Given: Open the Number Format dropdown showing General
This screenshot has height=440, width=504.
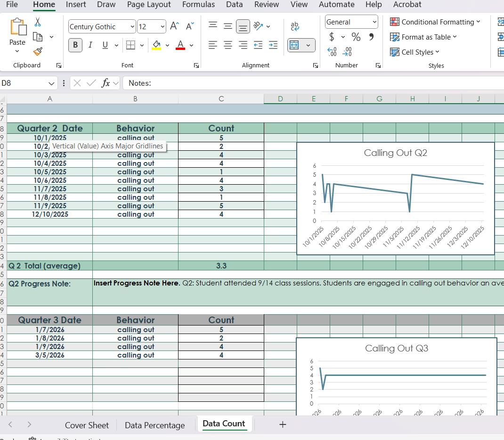Looking at the screenshot, I should click(x=351, y=22).
